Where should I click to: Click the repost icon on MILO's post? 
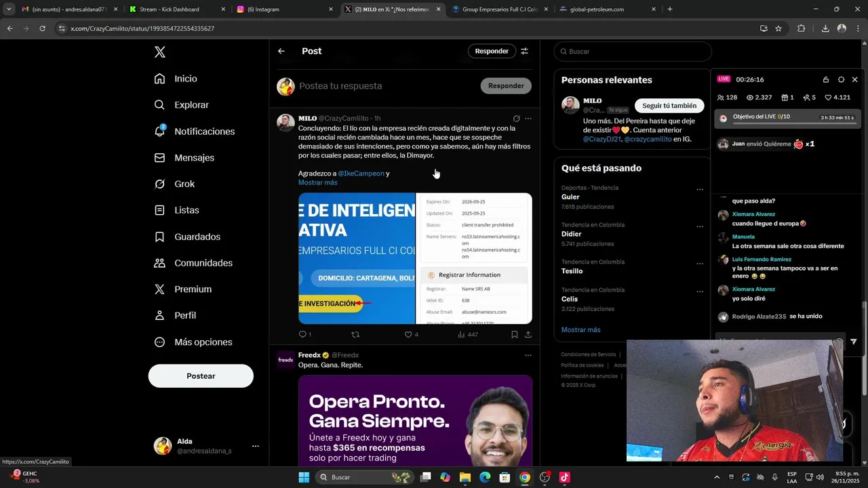(x=355, y=334)
